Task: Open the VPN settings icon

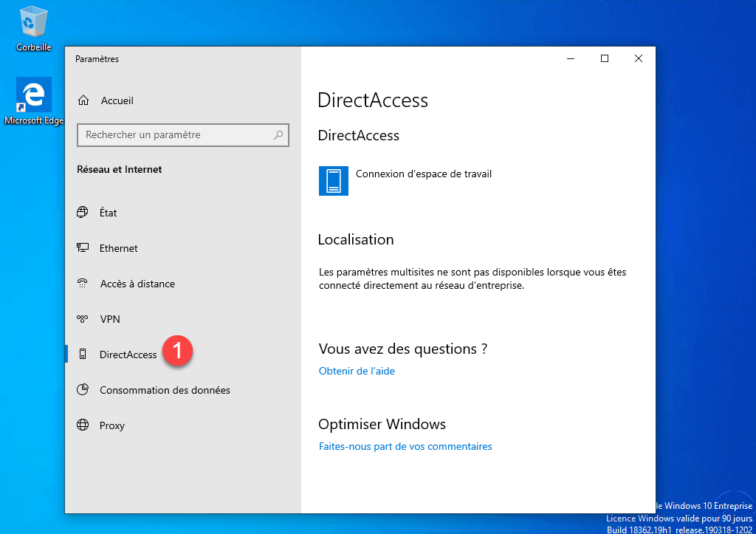Action: point(83,318)
